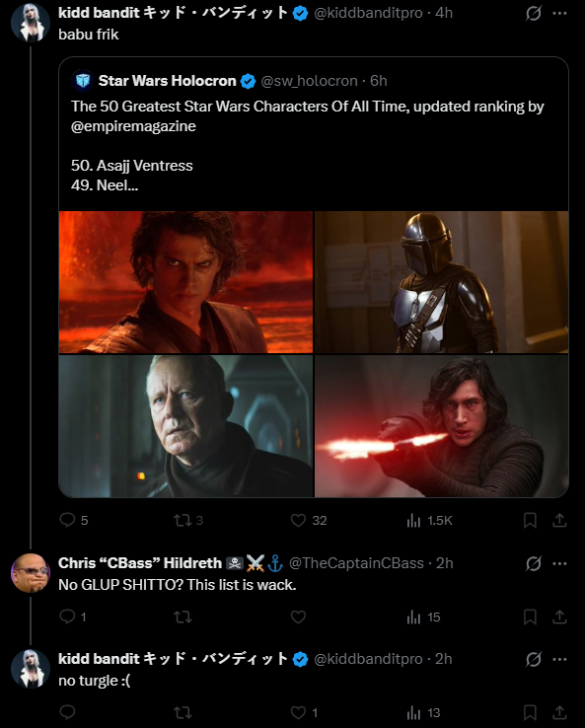Open @empiremagazine mention link
The width and height of the screenshot is (585, 728).
tap(133, 126)
